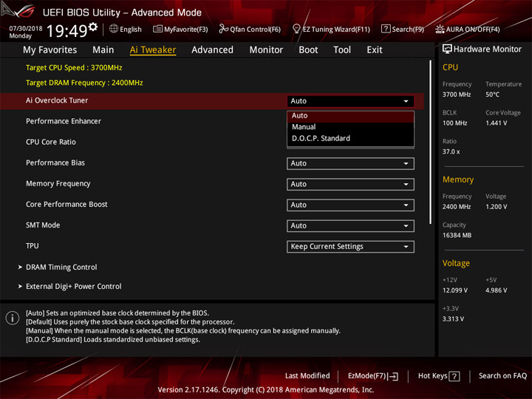
Task: Select the SMT Mode label
Action: (x=43, y=225)
